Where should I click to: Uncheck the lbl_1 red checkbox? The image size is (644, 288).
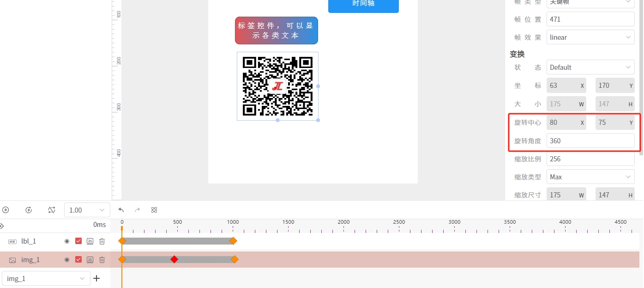78,241
